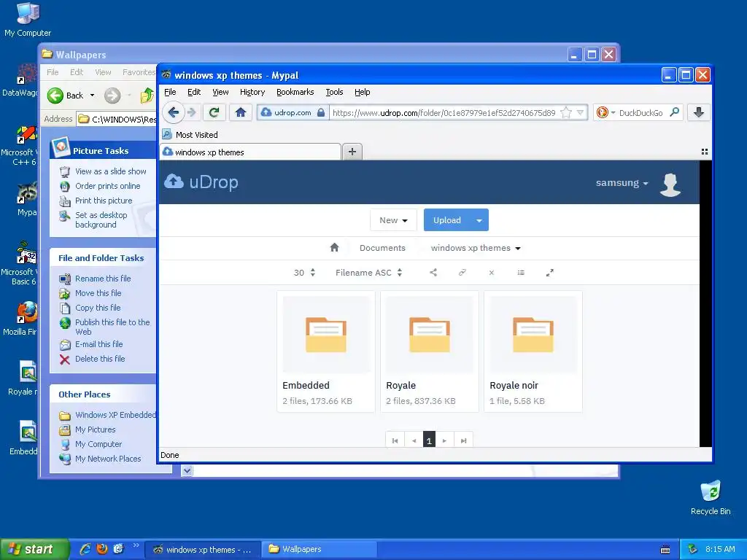747x560 pixels.
Task: Go to the browser home page
Action: [241, 113]
